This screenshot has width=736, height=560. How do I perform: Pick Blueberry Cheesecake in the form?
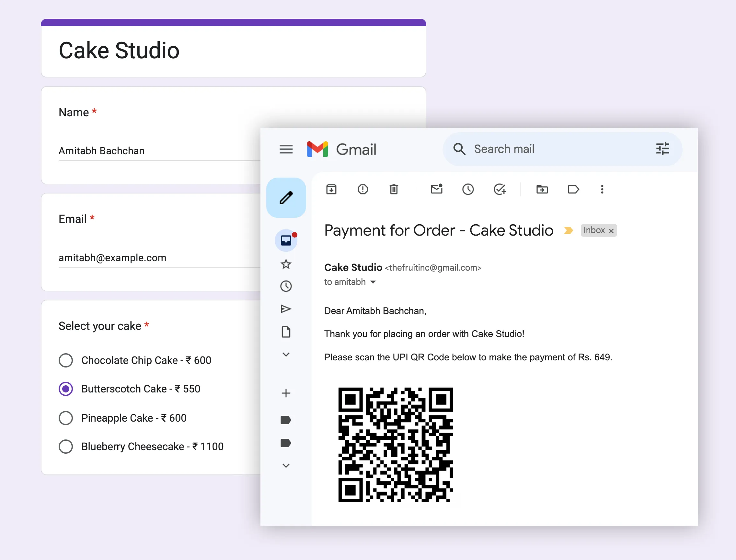[x=66, y=447]
